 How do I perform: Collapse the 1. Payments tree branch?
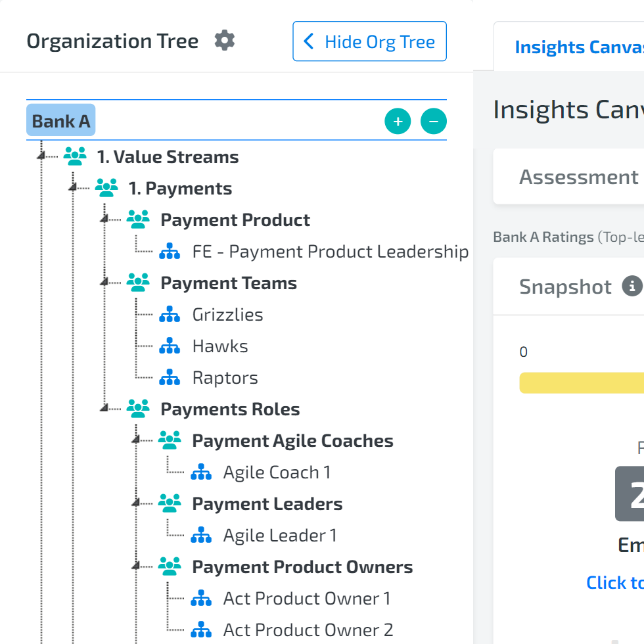click(x=74, y=188)
